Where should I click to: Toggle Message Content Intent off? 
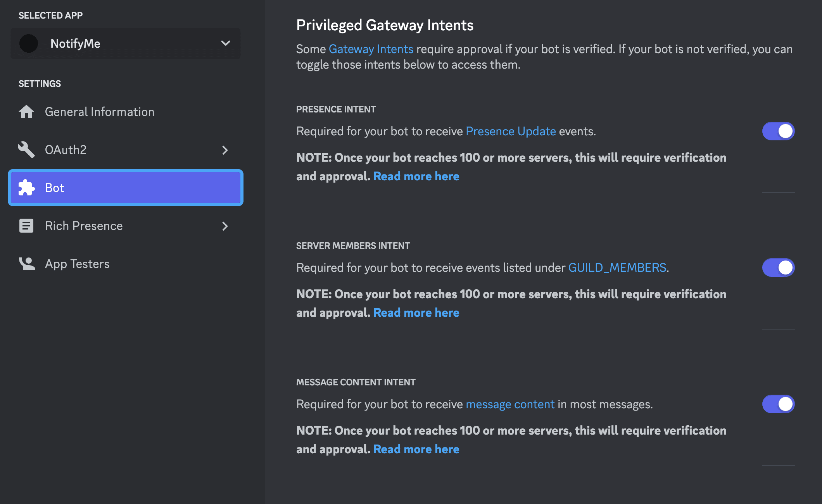coord(778,404)
